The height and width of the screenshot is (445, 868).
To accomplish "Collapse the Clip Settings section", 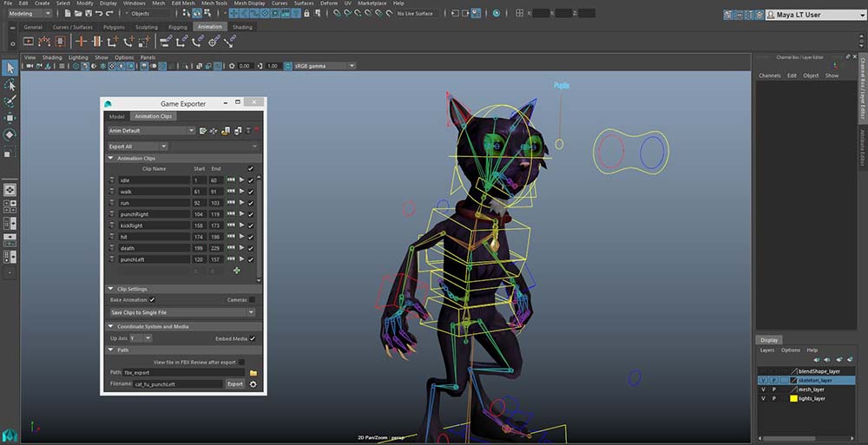I will [111, 289].
